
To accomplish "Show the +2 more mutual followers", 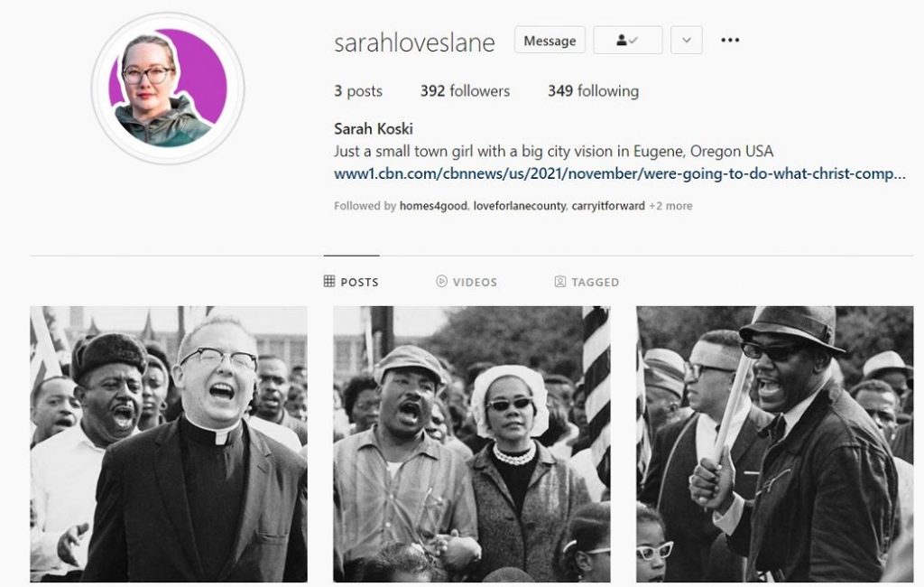I will (x=670, y=206).
